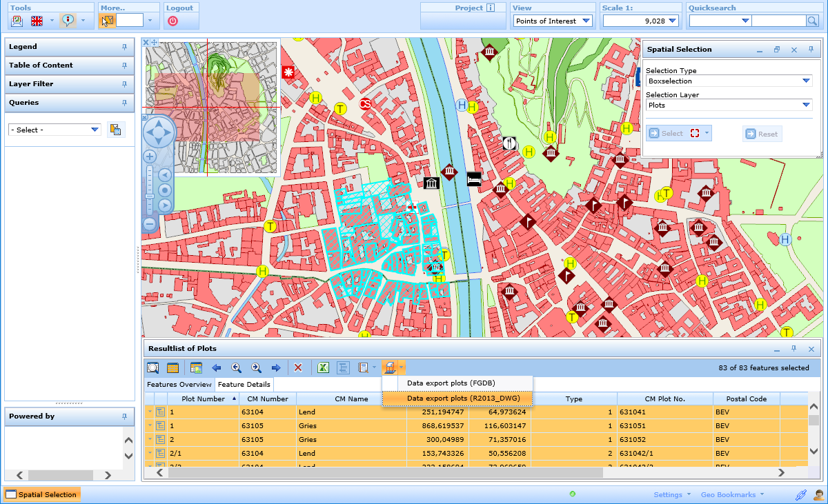Screen dimensions: 828x504
Task: Open the Selection Layer dropdown showing Plots
Action: [806, 105]
